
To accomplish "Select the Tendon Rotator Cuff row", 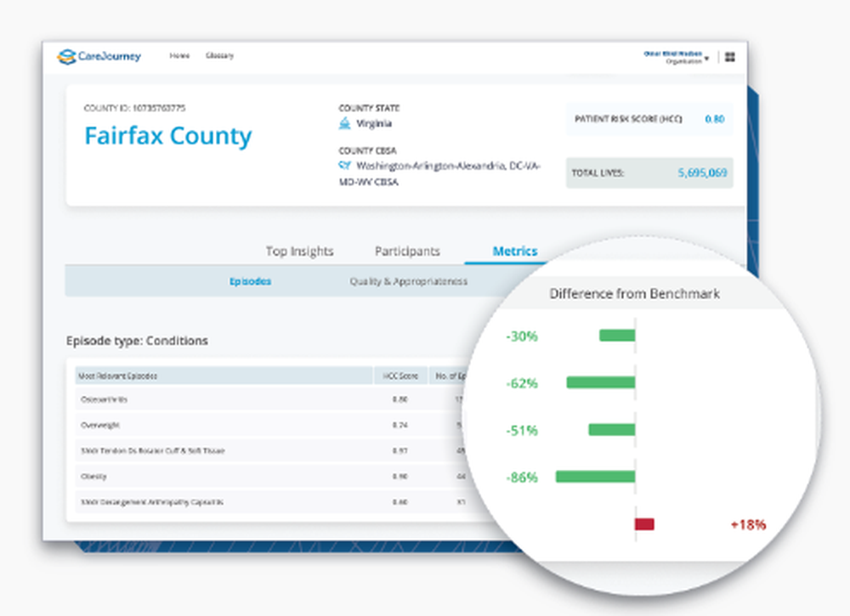I will click(271, 450).
